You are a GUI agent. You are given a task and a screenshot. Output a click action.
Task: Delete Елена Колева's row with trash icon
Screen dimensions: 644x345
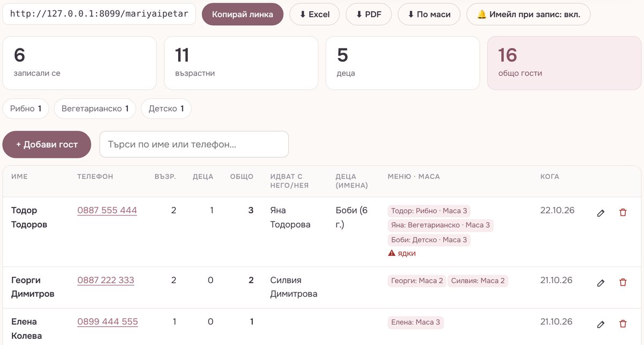pos(623,324)
